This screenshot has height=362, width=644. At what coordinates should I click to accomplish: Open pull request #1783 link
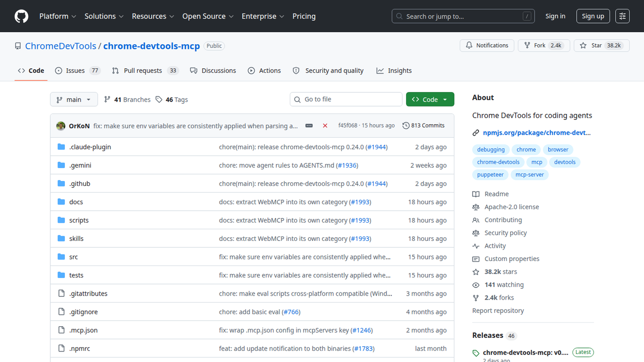363,348
